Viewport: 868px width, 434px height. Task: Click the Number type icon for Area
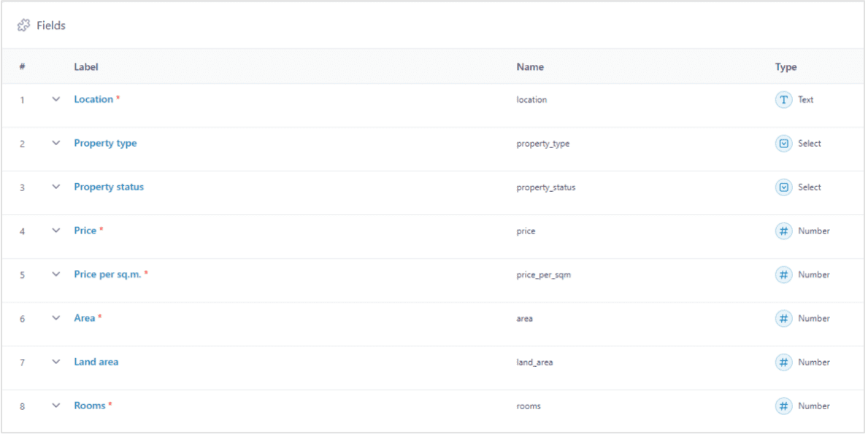pos(783,319)
